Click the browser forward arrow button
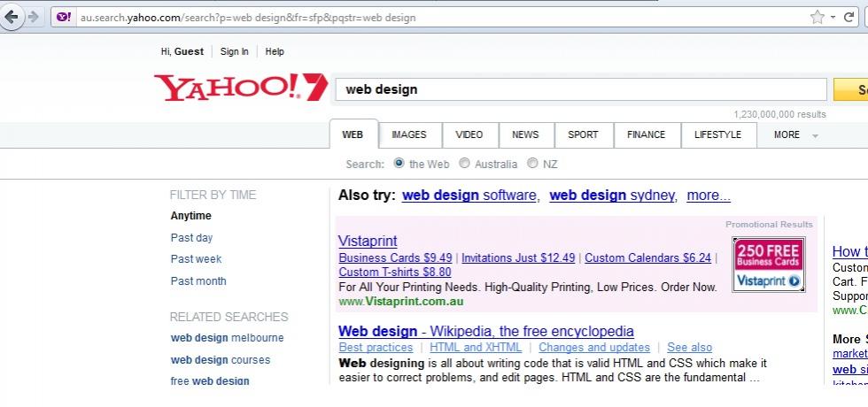The image size is (868, 407). (x=33, y=17)
